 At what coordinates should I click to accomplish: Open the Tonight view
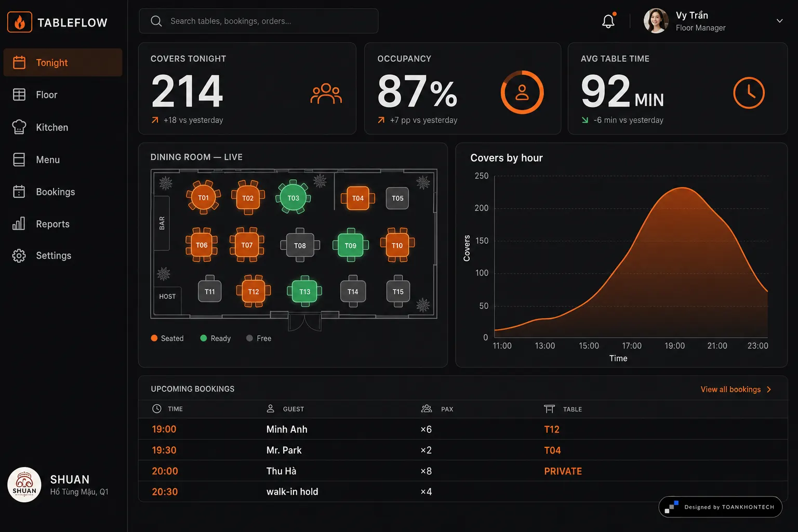tap(63, 62)
